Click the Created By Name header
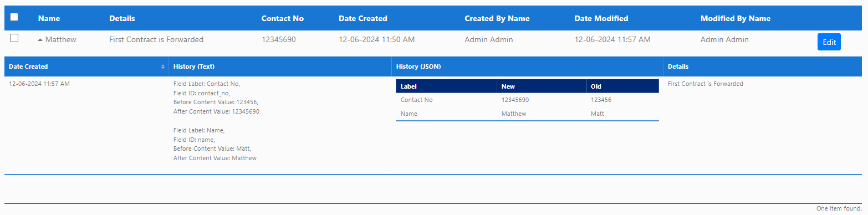Image resolution: width=868 pixels, height=215 pixels. [x=497, y=18]
